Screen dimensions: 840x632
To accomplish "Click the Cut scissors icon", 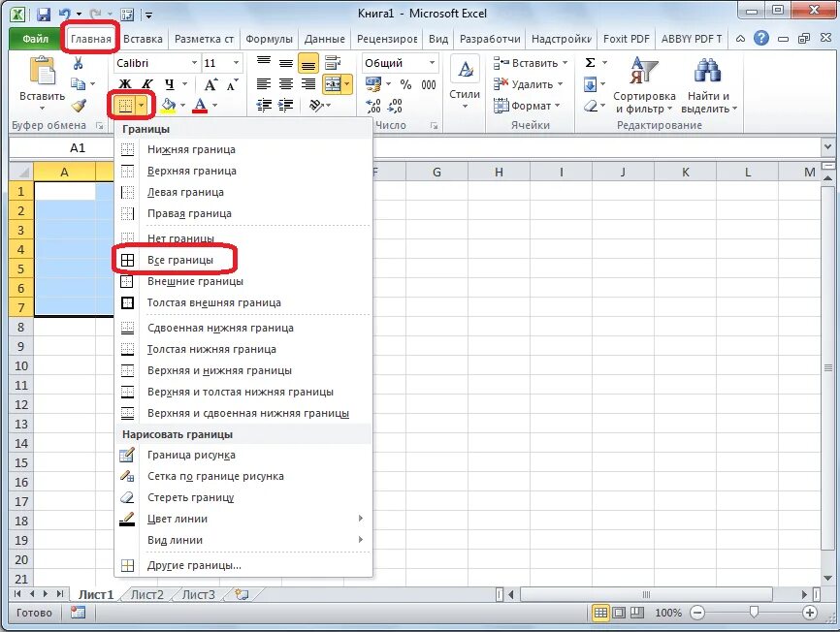I will click(x=79, y=64).
